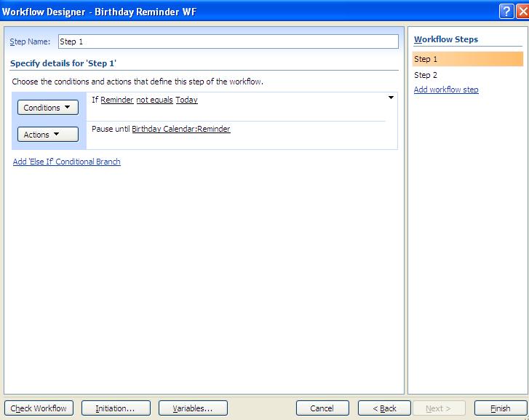Finish the workflow
529x420 pixels.
pyautogui.click(x=501, y=408)
